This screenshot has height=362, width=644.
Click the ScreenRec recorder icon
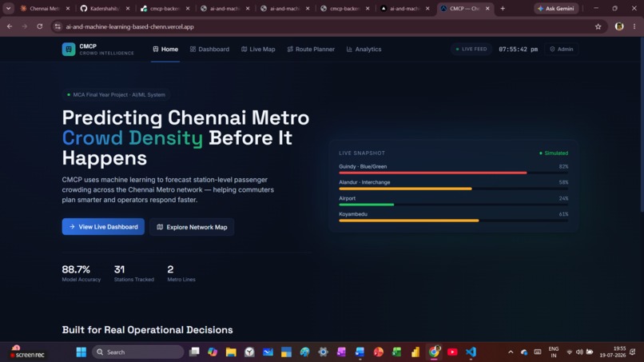[x=27, y=352]
